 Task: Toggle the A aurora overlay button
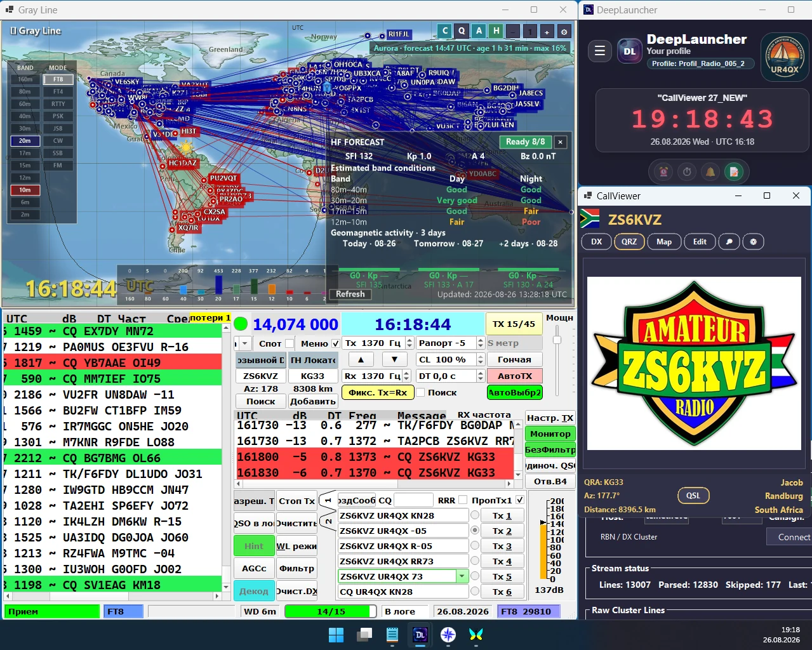(x=479, y=30)
